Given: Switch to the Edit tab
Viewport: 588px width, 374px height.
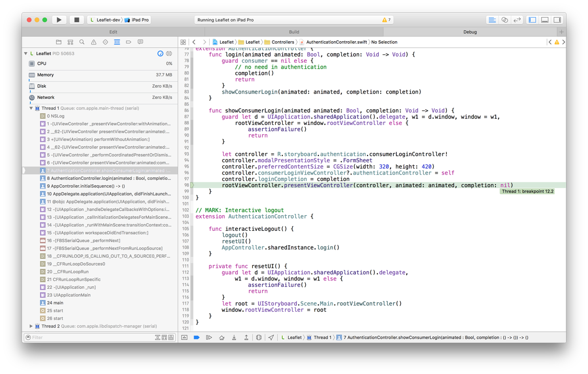Looking at the screenshot, I should 113,32.
